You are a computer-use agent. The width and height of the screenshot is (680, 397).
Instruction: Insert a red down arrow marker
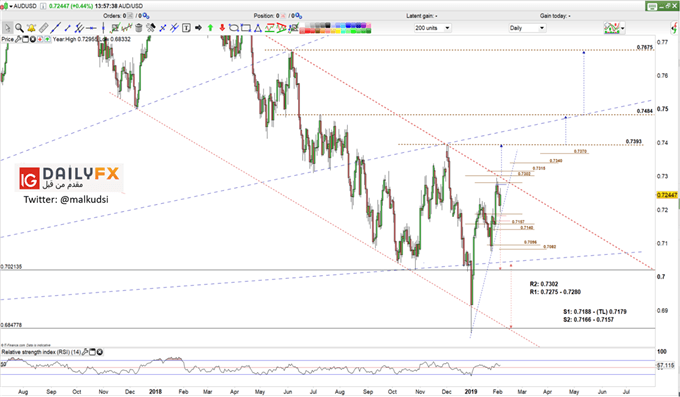click(222, 28)
